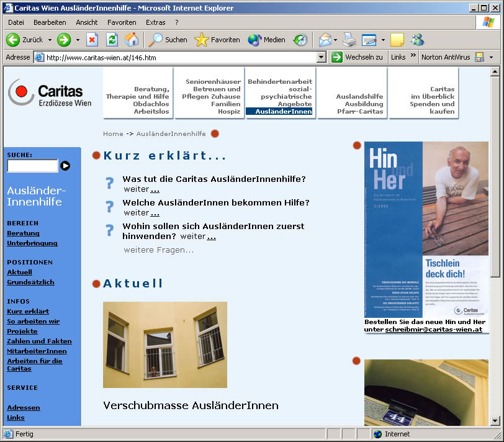504x442 pixels.
Task: Stop page loading with the red X icon
Action: click(92, 40)
